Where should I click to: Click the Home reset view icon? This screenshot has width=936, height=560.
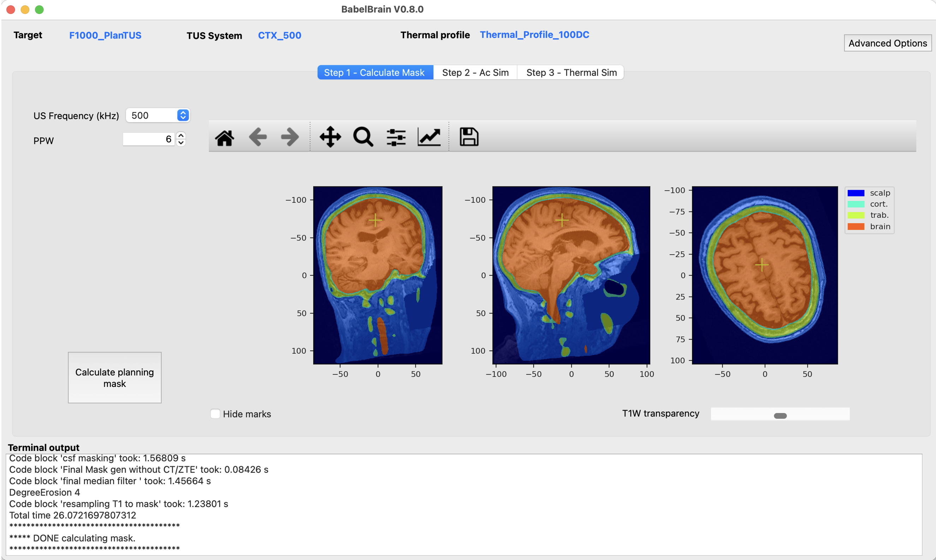(225, 137)
